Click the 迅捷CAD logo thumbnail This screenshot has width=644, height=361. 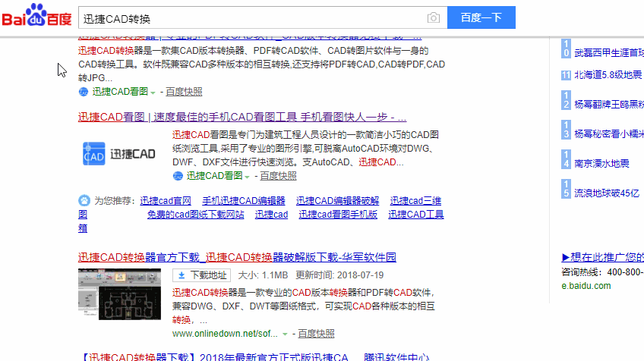[119, 154]
